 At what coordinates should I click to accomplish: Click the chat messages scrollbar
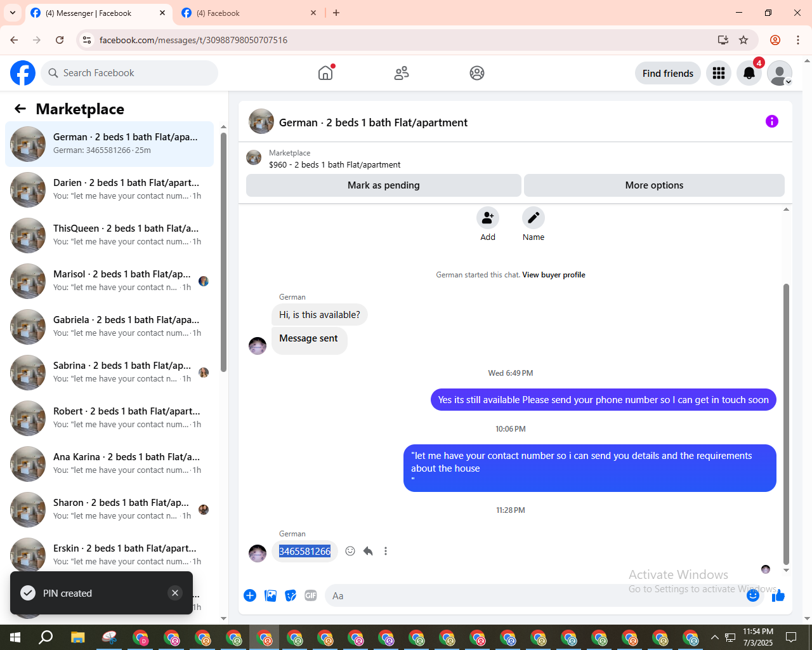pyautogui.click(x=787, y=424)
